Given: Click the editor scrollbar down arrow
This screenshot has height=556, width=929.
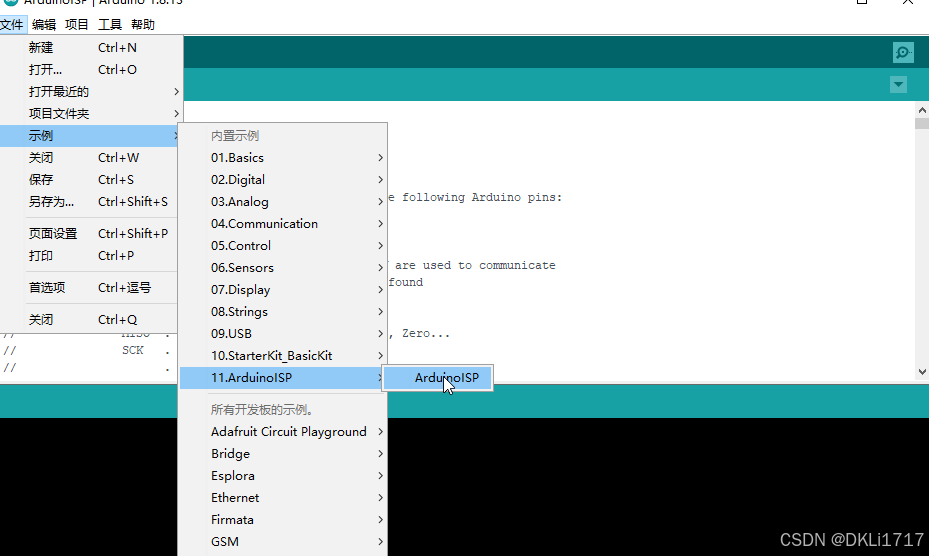Looking at the screenshot, I should click(x=922, y=372).
